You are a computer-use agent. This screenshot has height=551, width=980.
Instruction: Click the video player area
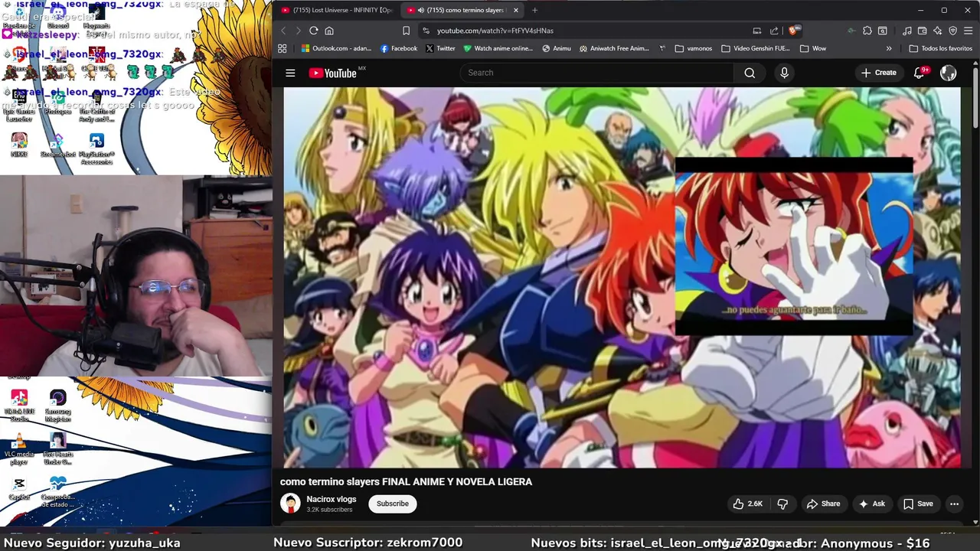coord(622,277)
